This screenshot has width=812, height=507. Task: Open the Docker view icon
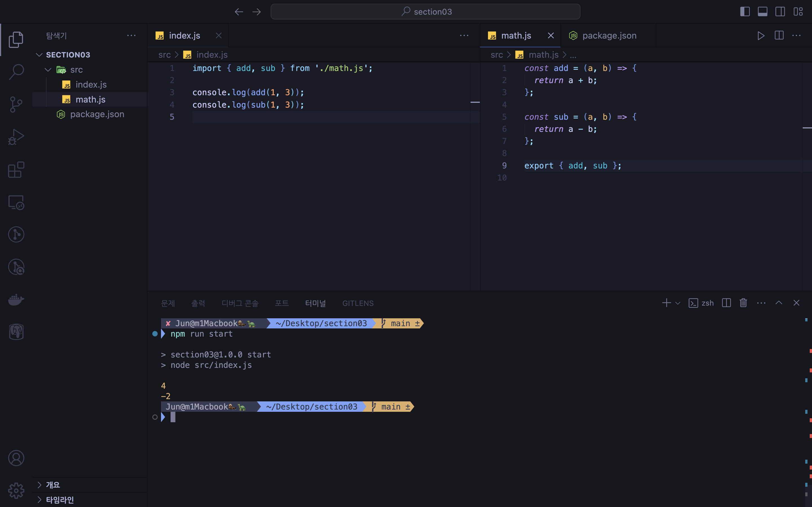[16, 299]
